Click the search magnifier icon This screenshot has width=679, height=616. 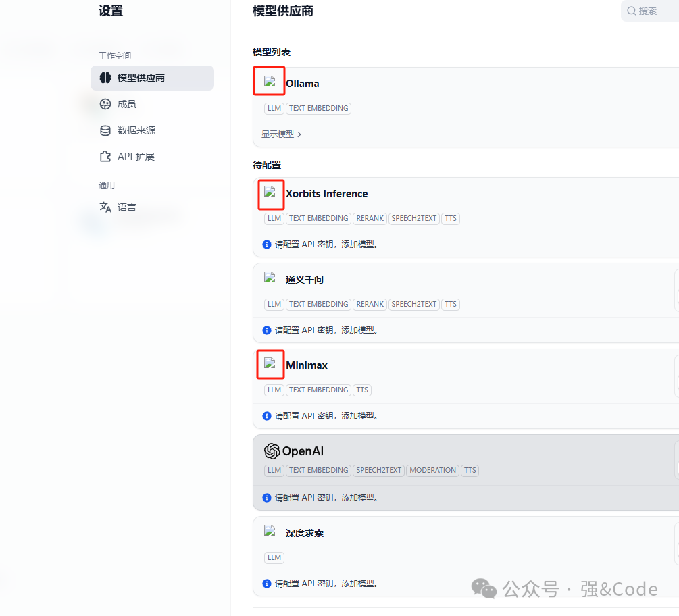point(632,11)
